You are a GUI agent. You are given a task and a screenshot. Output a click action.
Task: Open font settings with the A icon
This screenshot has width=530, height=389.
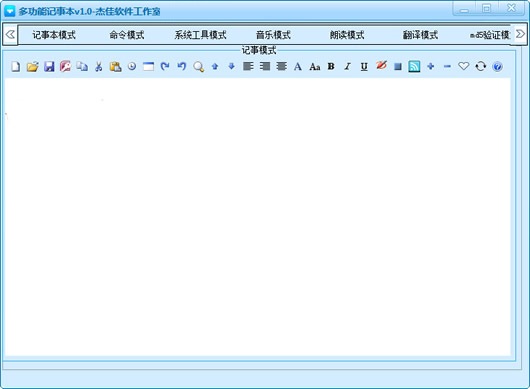point(298,67)
